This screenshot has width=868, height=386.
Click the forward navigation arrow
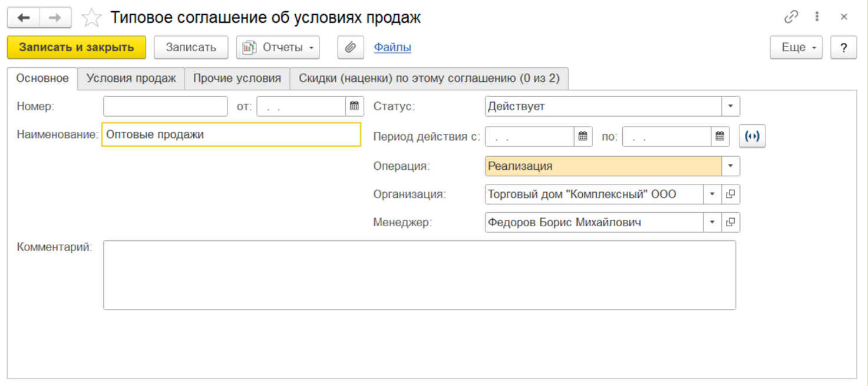pos(55,18)
